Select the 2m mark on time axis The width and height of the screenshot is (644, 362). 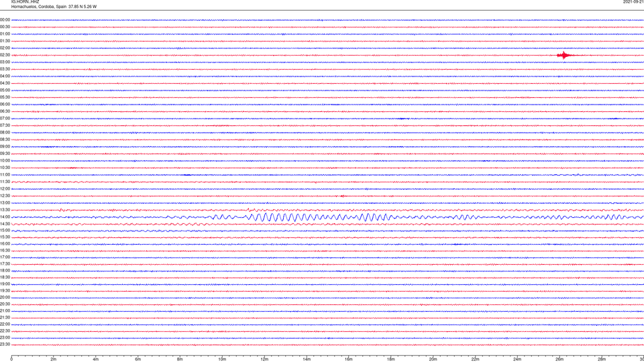point(54,359)
